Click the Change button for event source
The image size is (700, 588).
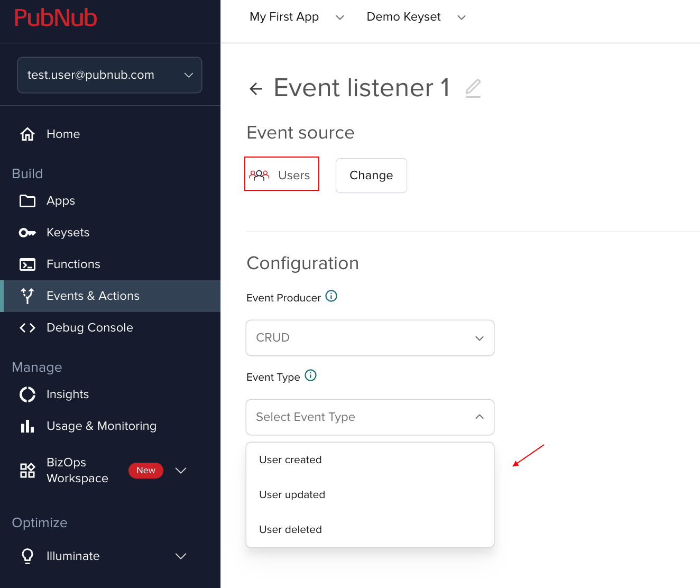coord(371,175)
